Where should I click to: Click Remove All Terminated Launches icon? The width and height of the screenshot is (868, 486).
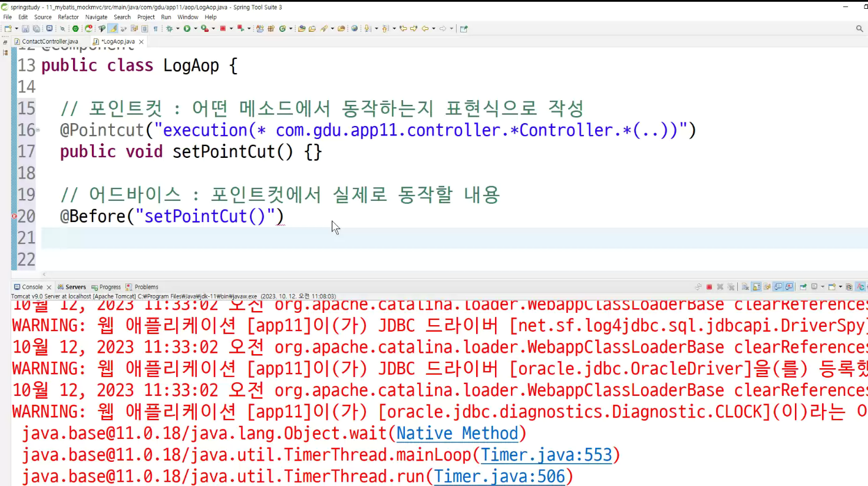(731, 287)
